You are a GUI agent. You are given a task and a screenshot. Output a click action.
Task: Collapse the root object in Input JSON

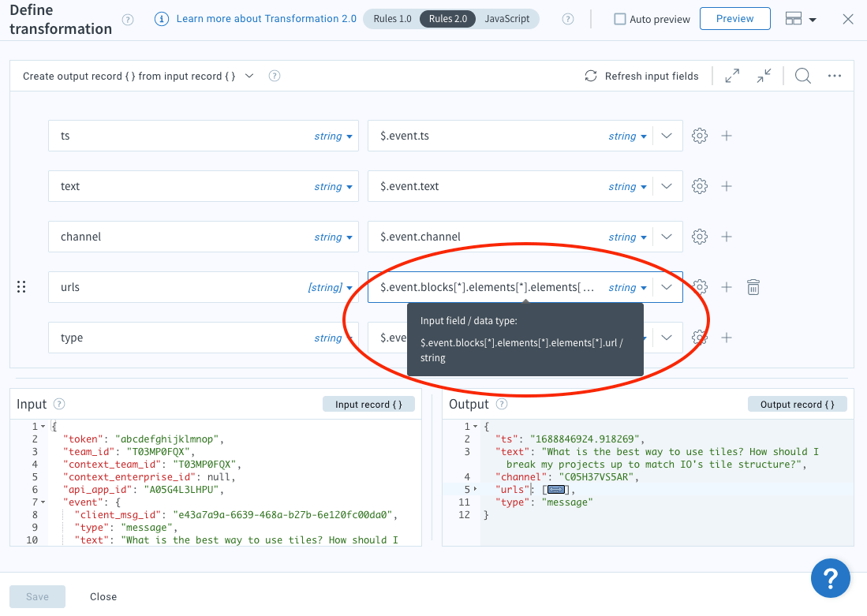coord(43,427)
